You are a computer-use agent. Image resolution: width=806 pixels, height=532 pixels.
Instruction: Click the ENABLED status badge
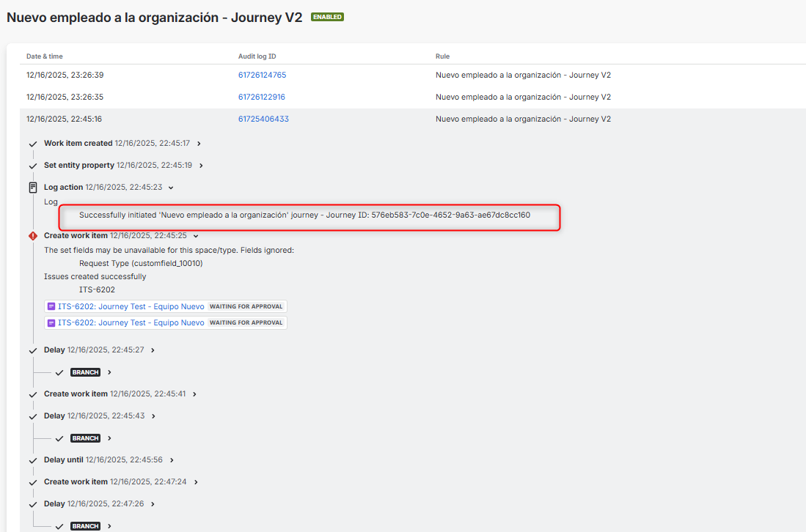tap(327, 17)
